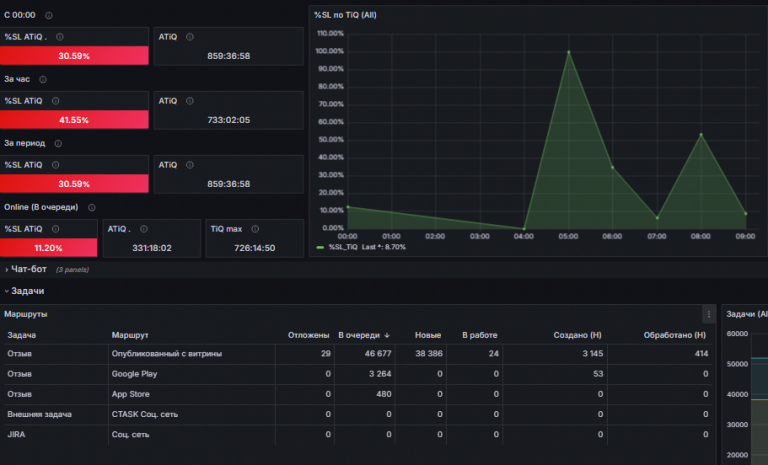Click the 733:02:05 ATiQ value

pyautogui.click(x=229, y=120)
